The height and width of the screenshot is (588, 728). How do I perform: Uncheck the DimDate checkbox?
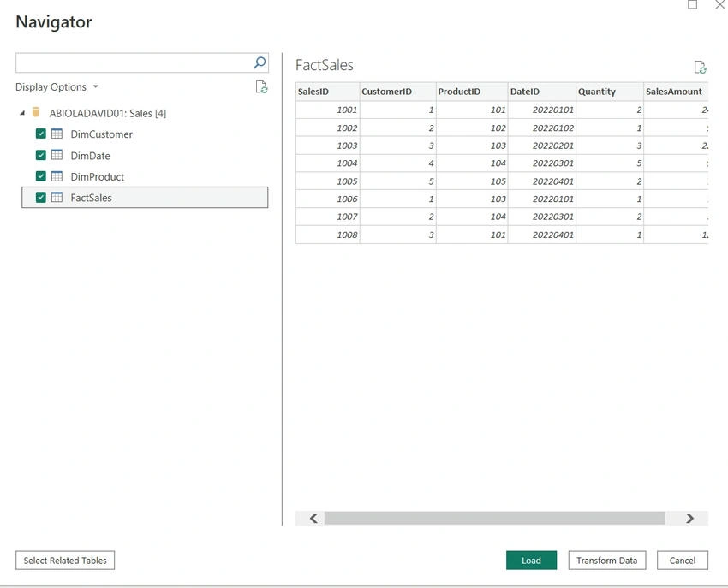pos(41,155)
